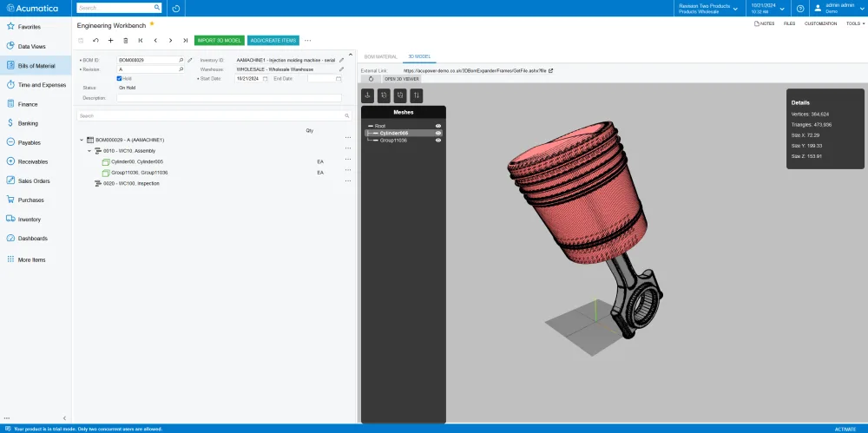Select the 3D Model tab
868x433 pixels.
(419, 56)
